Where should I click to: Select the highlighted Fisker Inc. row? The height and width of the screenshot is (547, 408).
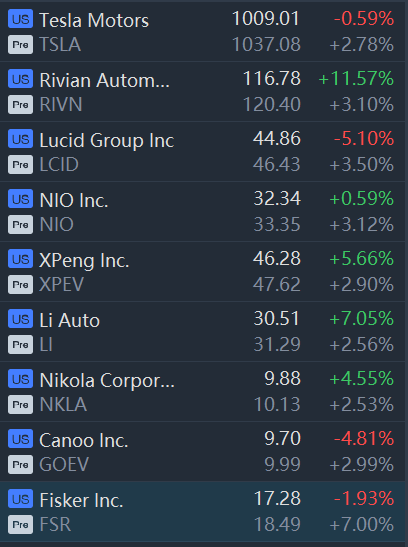[x=203, y=512]
